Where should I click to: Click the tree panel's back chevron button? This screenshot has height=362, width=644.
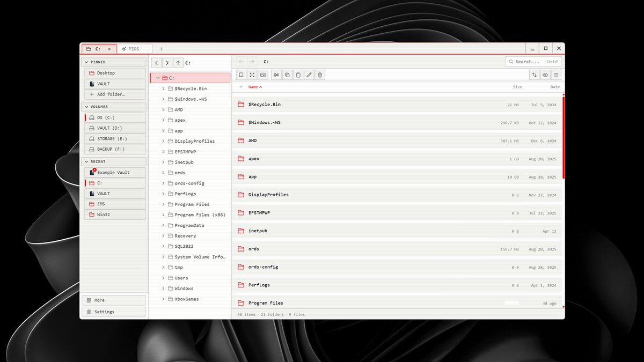(x=156, y=63)
